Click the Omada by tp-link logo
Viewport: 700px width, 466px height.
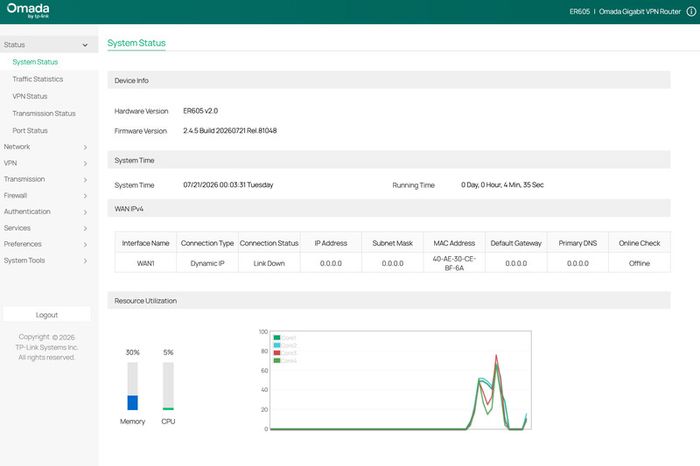point(28,10)
